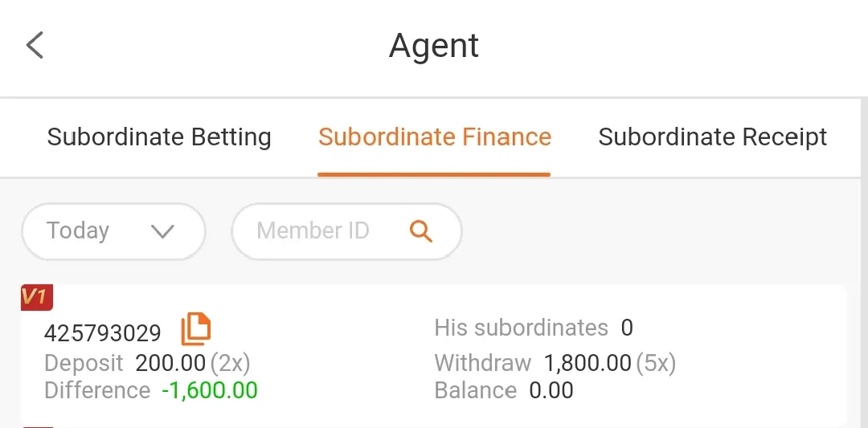Copy member ID 425793029 with copy icon
This screenshot has height=428, width=868.
tap(196, 328)
